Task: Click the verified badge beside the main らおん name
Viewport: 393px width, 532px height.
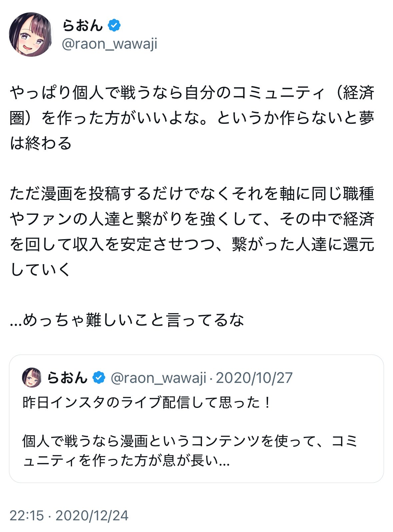Action: point(114,25)
